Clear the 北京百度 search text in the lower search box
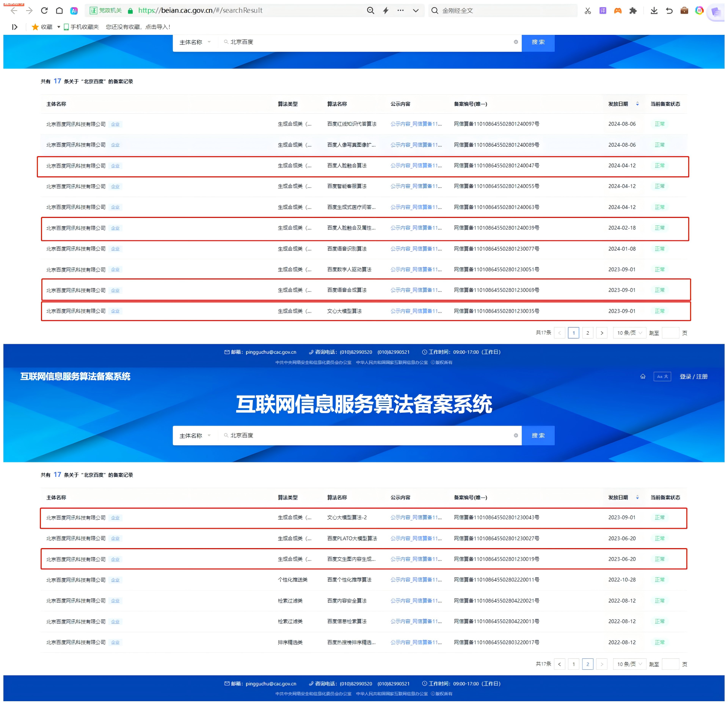Viewport: 728px width, 705px height. (x=516, y=435)
